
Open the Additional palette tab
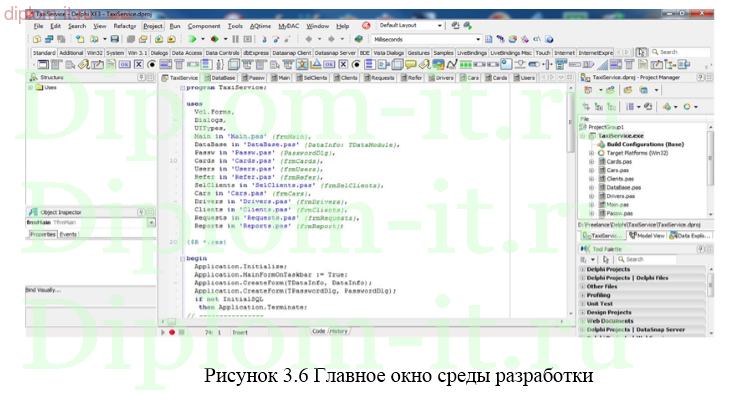coord(71,53)
